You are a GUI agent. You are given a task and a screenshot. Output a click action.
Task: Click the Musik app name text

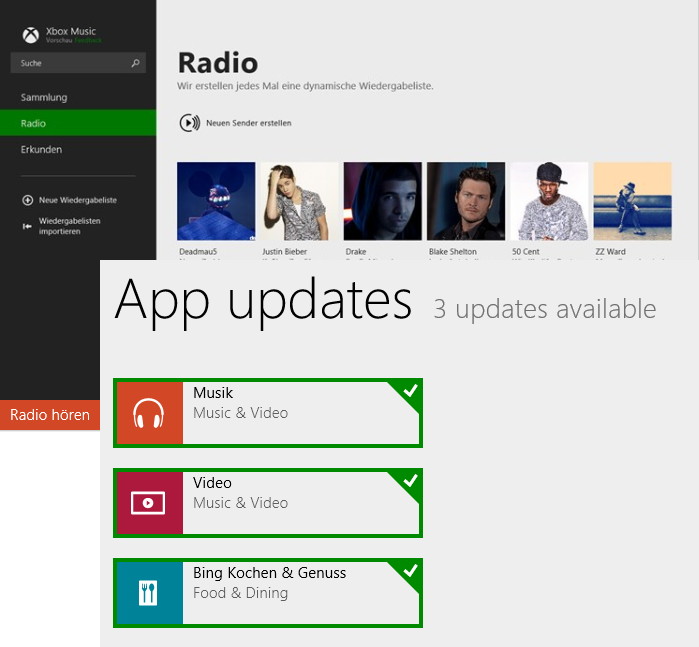click(213, 393)
